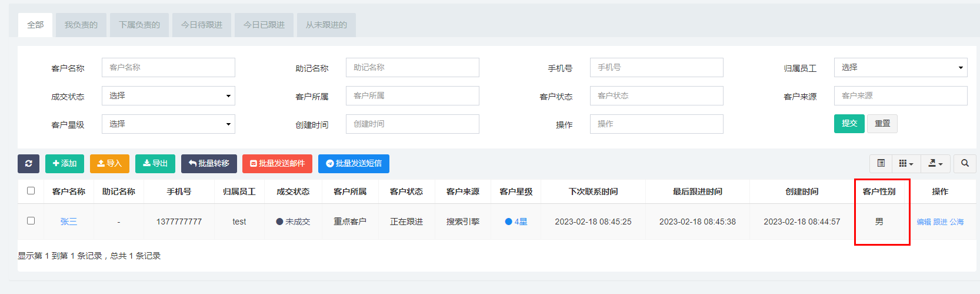The height and width of the screenshot is (294, 980).
Task: Click the 创建时间 input field
Action: 412,124
